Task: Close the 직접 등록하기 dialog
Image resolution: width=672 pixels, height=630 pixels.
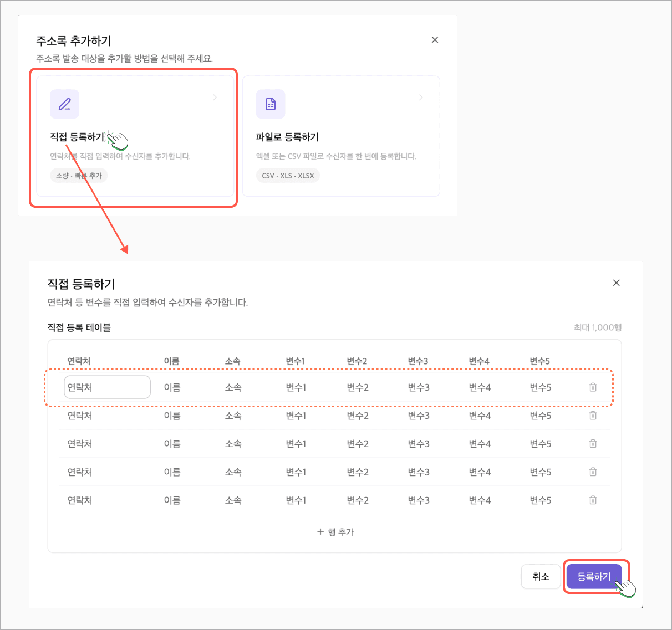Action: pos(616,283)
